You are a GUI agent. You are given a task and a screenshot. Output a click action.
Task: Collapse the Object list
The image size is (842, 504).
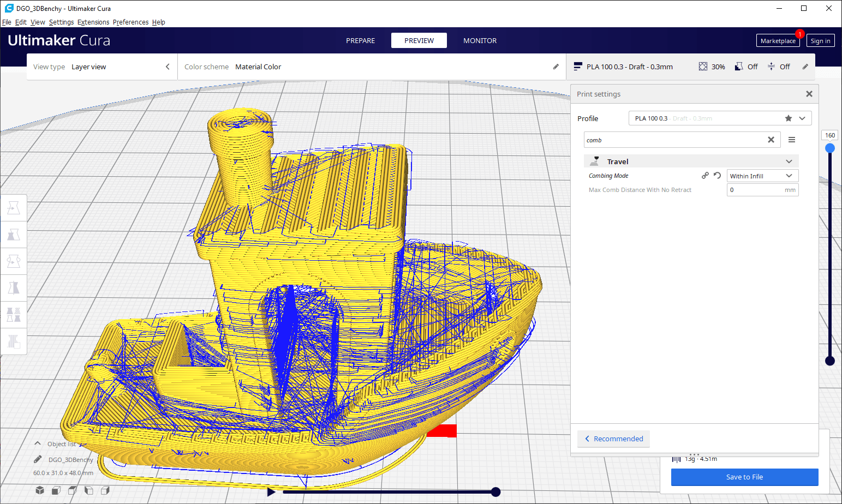(x=38, y=443)
